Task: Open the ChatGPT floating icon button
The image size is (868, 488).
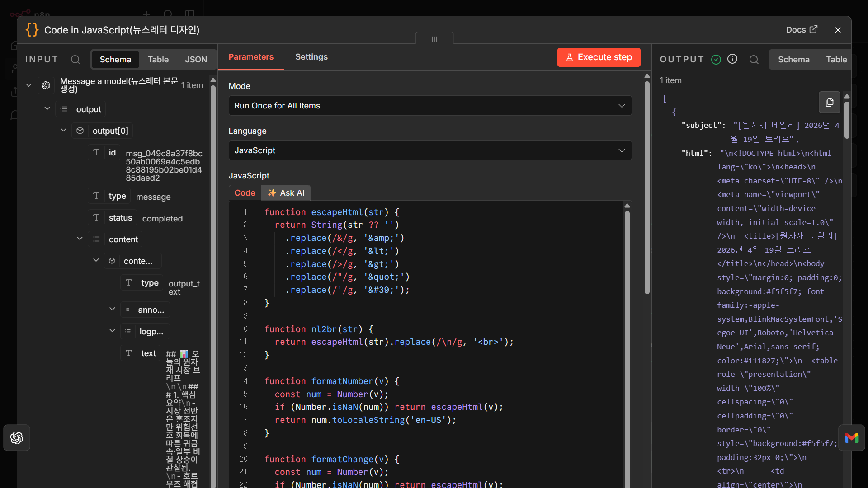Action: (x=17, y=437)
